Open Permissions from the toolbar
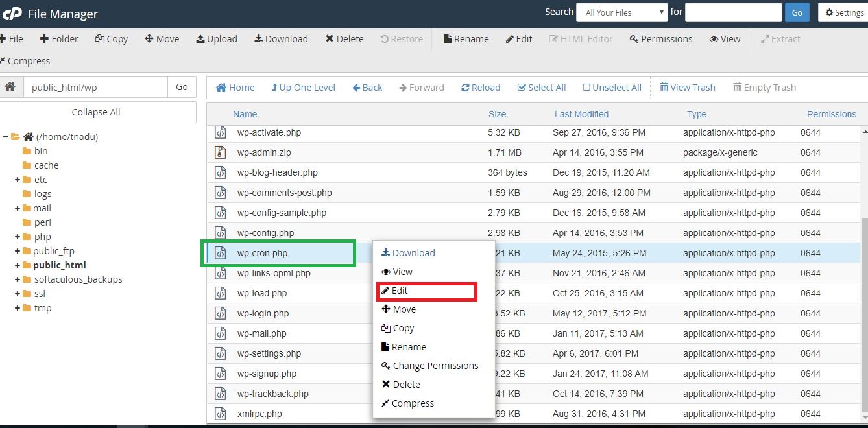 click(x=661, y=39)
